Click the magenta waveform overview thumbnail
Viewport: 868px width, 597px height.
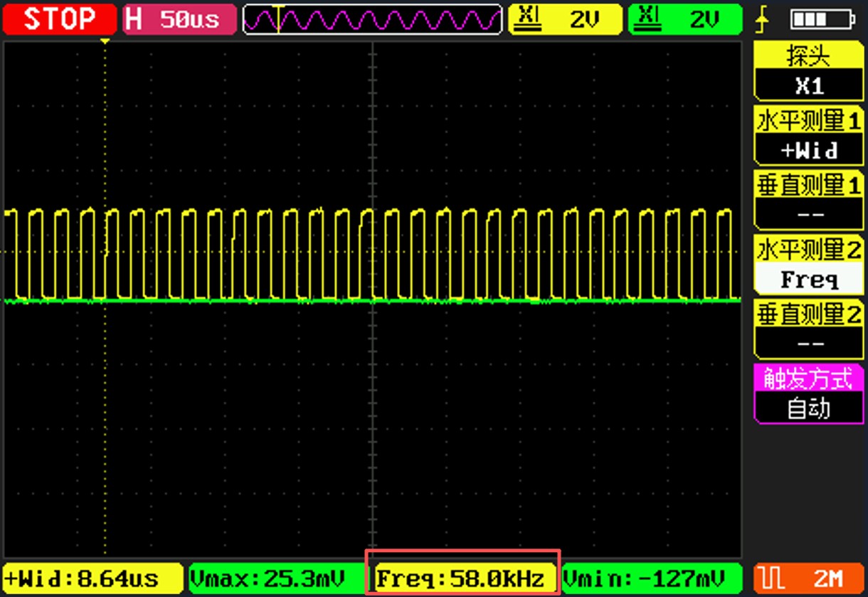click(371, 19)
